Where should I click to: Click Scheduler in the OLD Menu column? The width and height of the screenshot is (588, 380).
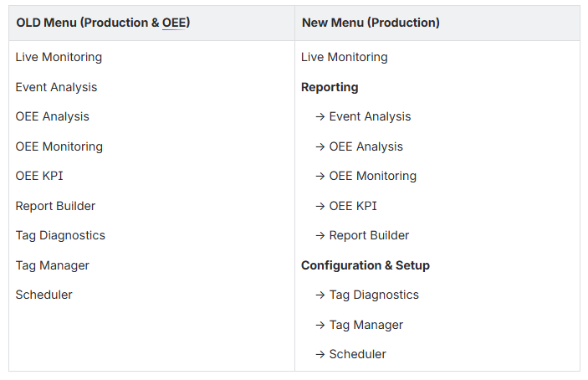43,295
